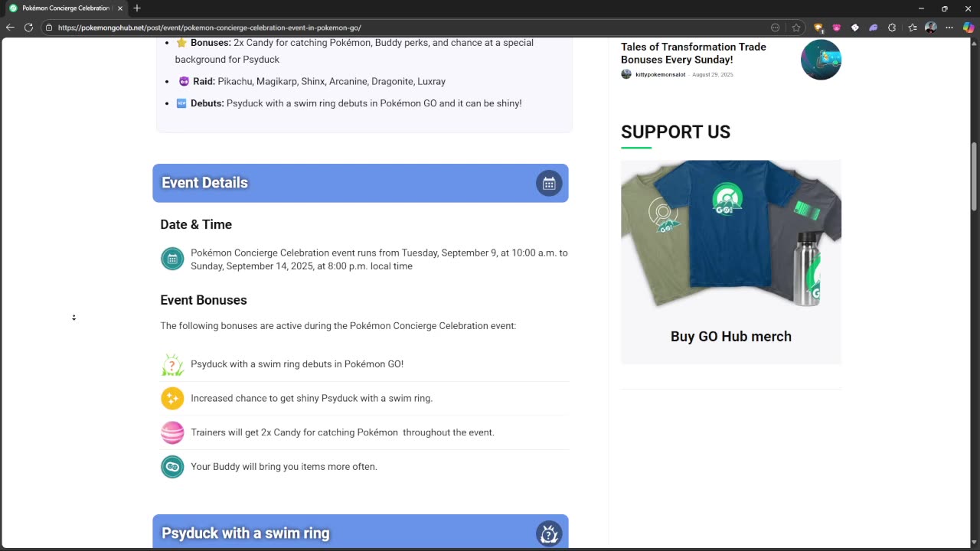Click icon in Psyduck swim ring header

click(x=549, y=533)
